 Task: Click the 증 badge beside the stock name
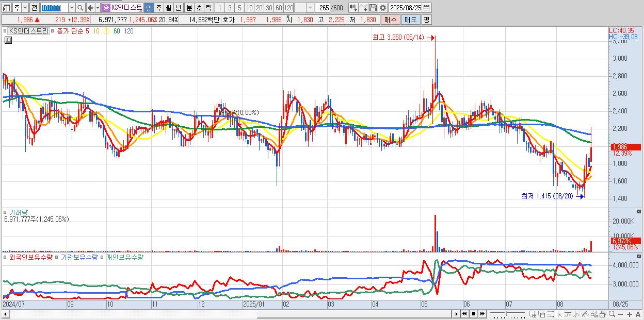[x=105, y=8]
